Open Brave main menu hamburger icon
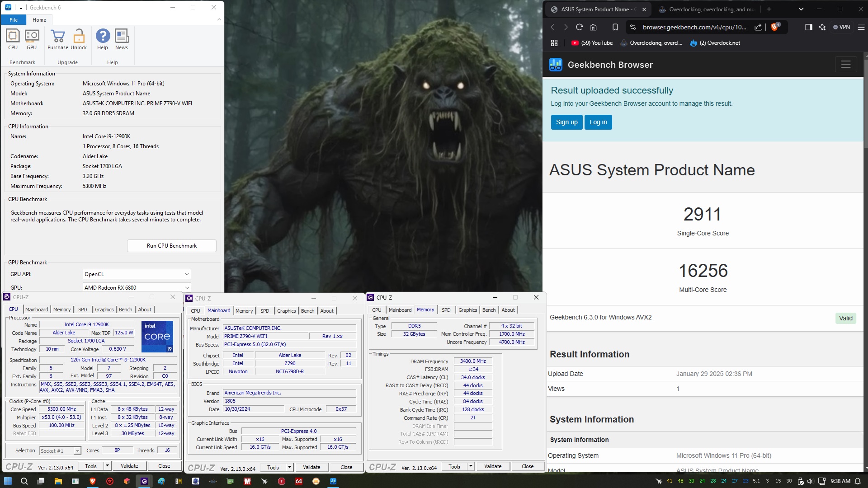The width and height of the screenshot is (868, 488). [861, 27]
